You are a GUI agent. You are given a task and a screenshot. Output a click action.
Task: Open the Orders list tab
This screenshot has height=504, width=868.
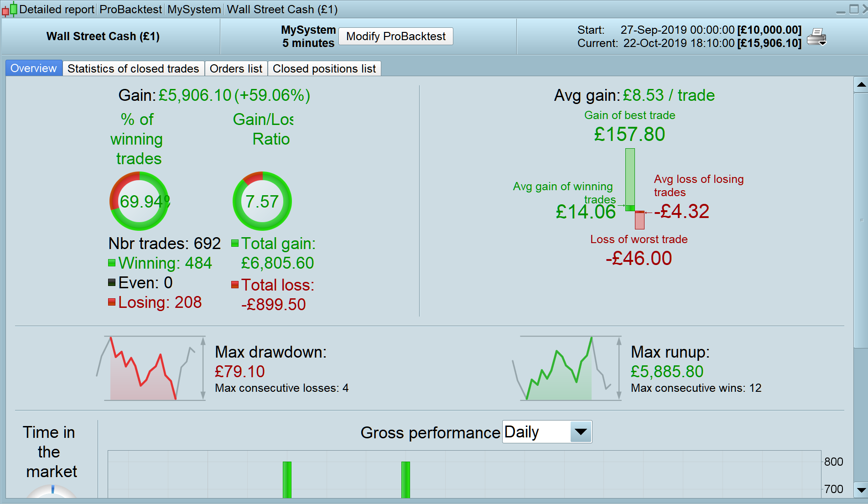(x=236, y=68)
